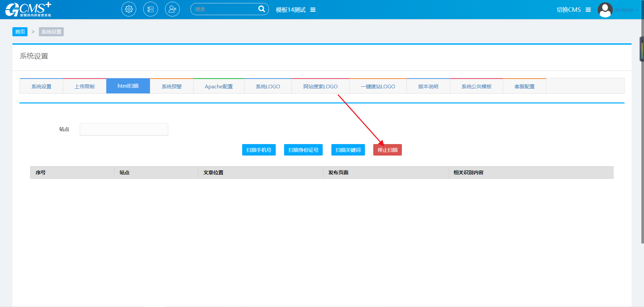Go to 首页 breadcrumb link
The width and height of the screenshot is (644, 307).
20,32
